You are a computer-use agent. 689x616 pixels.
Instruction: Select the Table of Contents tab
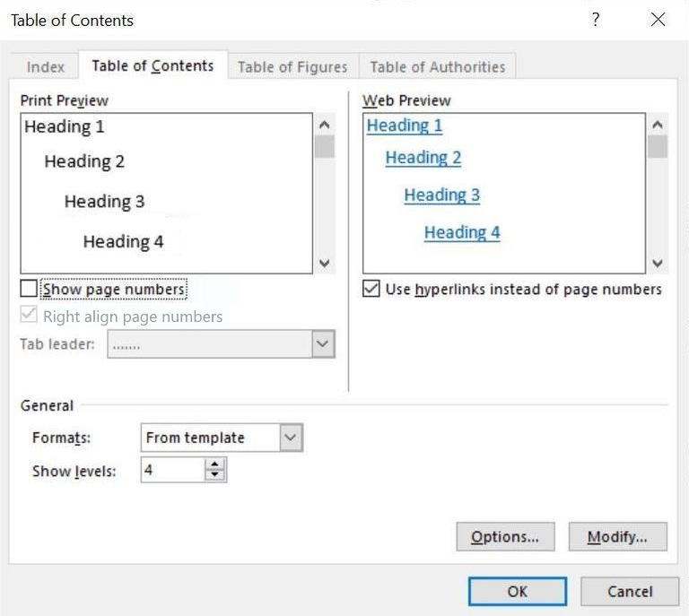153,65
